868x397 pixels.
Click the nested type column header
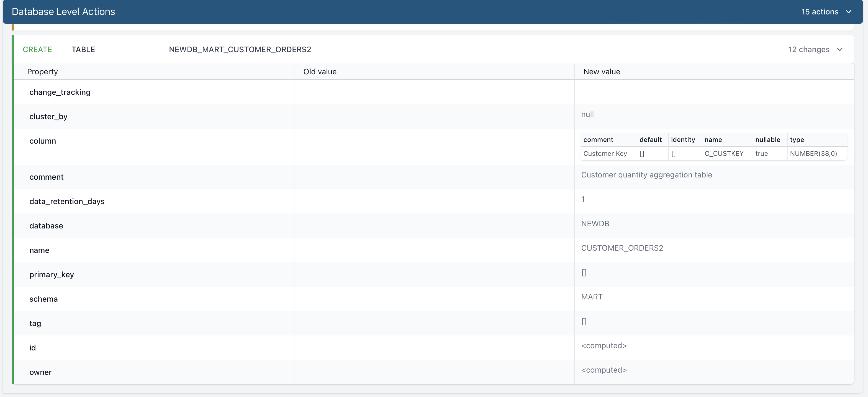[x=797, y=140]
